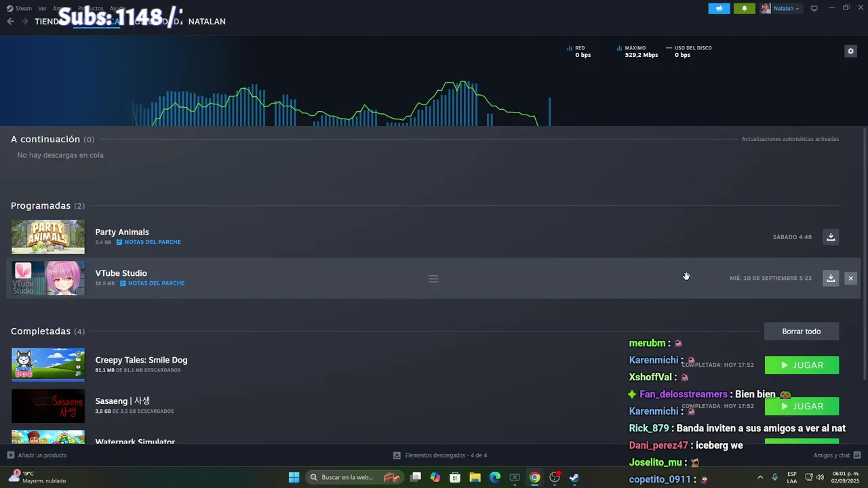Download VTube Studio update now

point(830,278)
